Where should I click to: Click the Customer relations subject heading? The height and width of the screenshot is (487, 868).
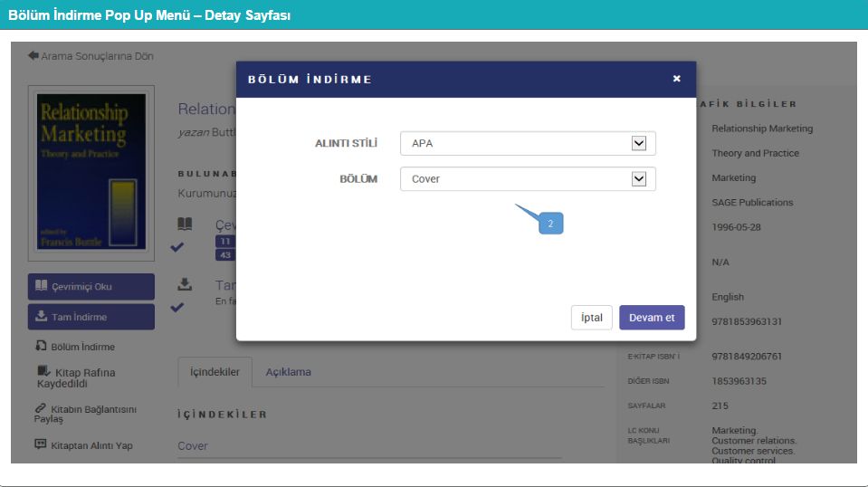[754, 441]
